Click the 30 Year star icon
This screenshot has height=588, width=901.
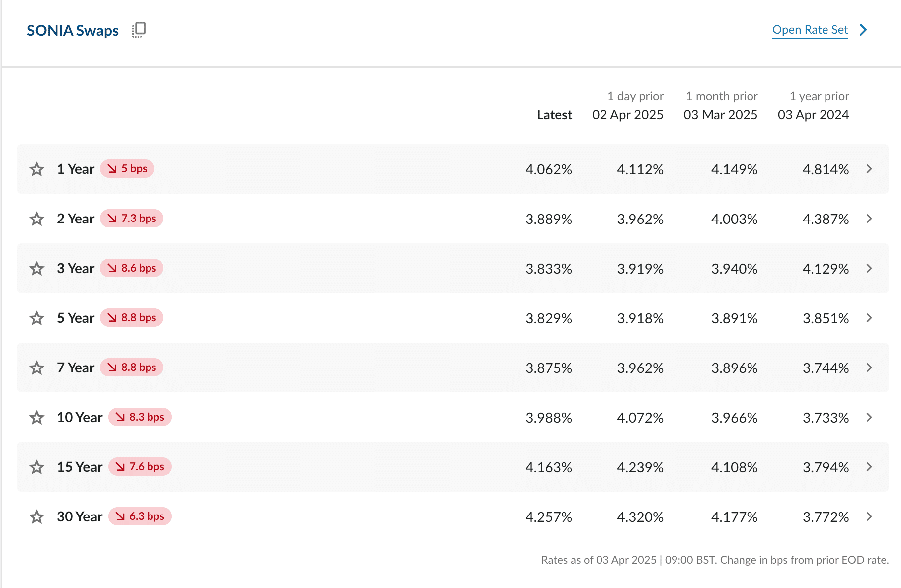point(37,516)
